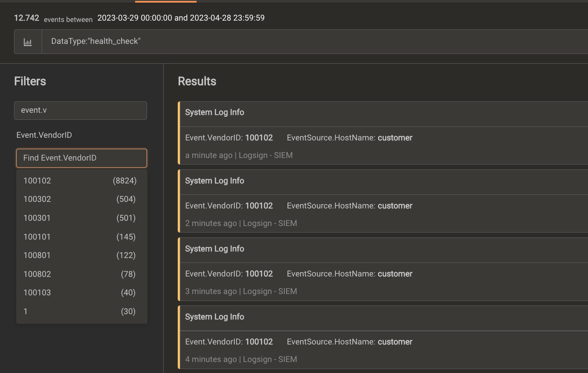
Task: Pick vendor ID 1 with 30 events
Action: [81, 312]
